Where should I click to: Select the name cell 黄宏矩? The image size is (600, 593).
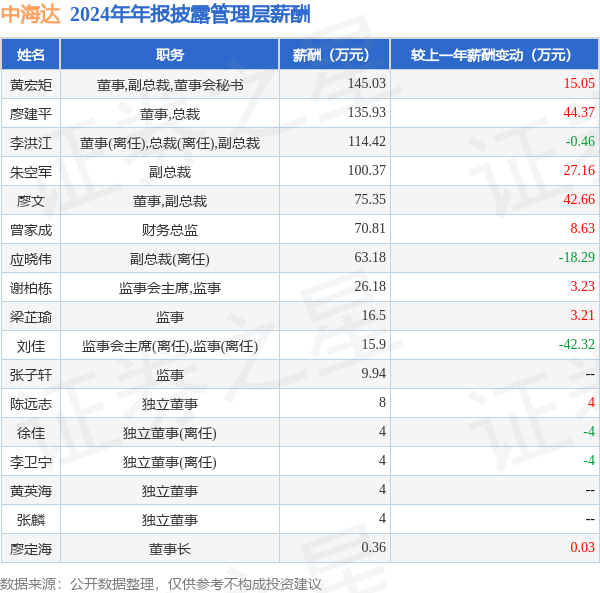click(x=31, y=85)
